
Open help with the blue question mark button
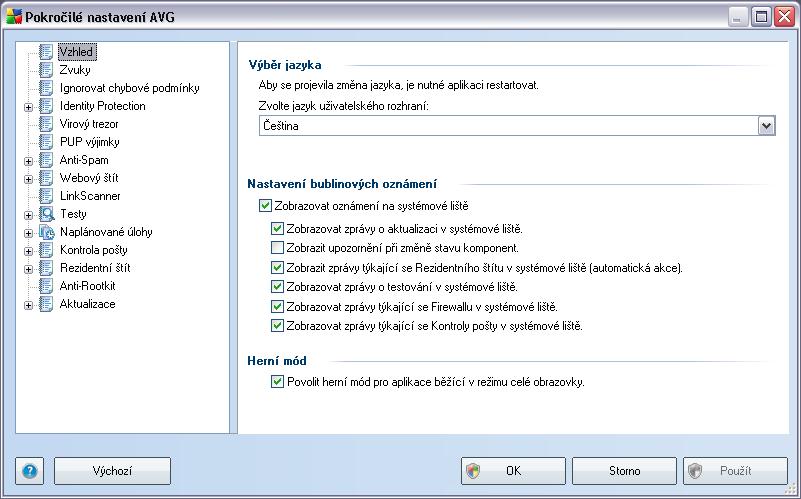pyautogui.click(x=30, y=470)
